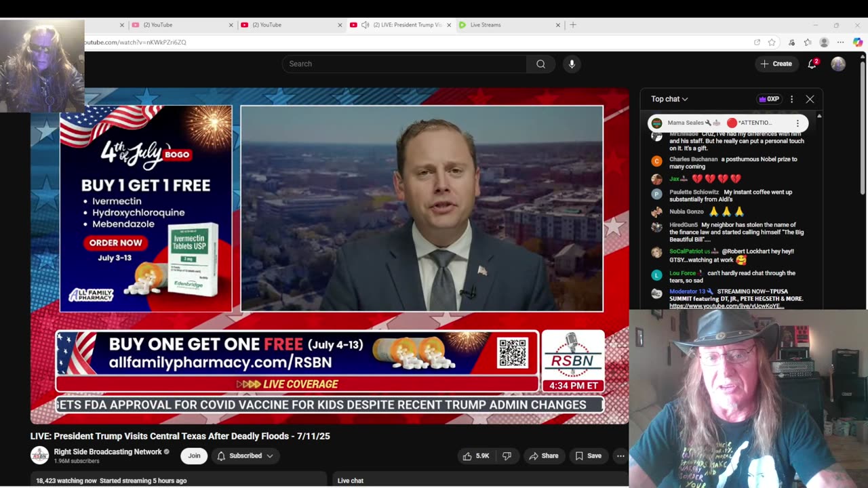Viewport: 868px width, 488px height.
Task: Close the live chat panel
Action: click(810, 99)
